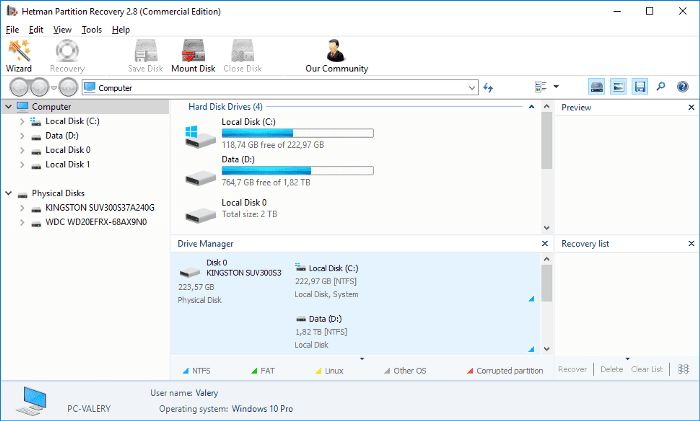Open the View menu
This screenshot has height=421, width=700.
pos(62,30)
